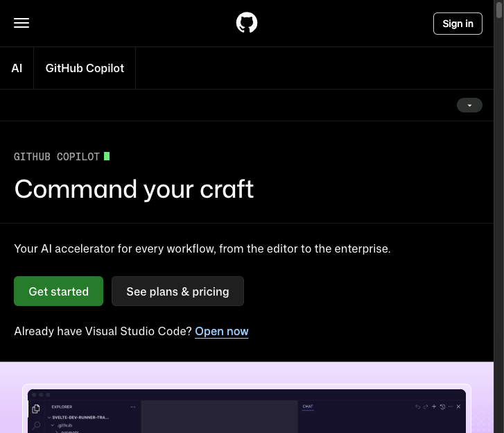
Task: Switch to the CHAT tab in preview
Action: [308, 407]
